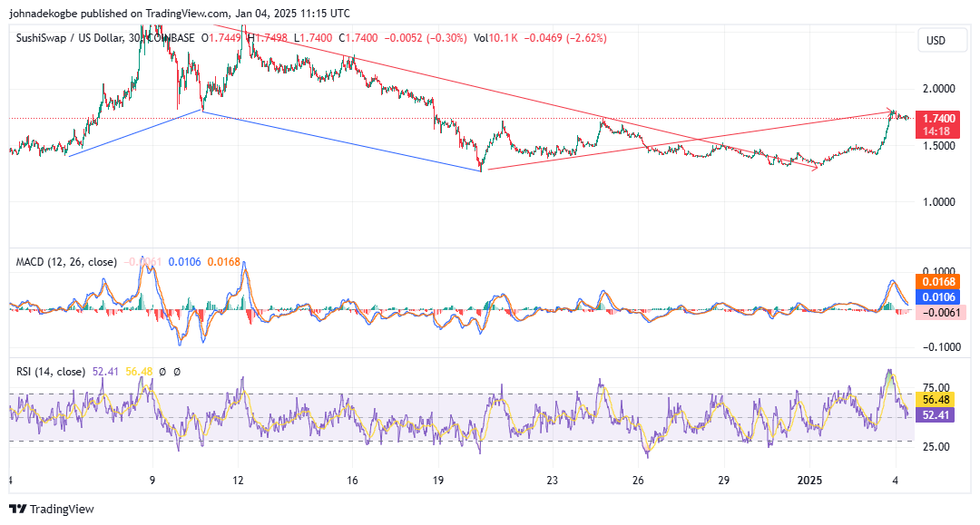Click the 2025 date marker on time axis
Viewport: 980px width, 525px height.
point(809,481)
